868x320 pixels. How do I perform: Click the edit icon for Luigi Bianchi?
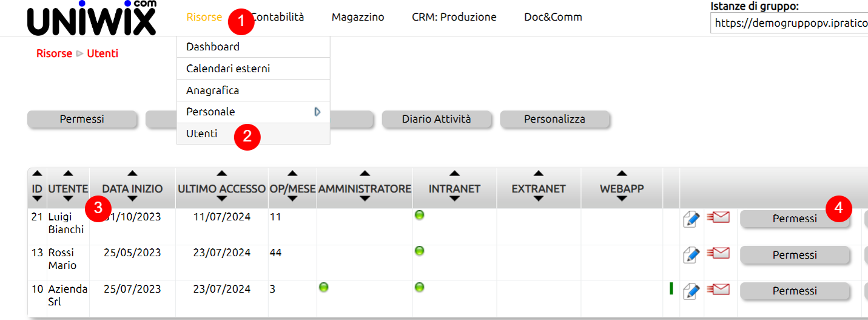point(691,219)
